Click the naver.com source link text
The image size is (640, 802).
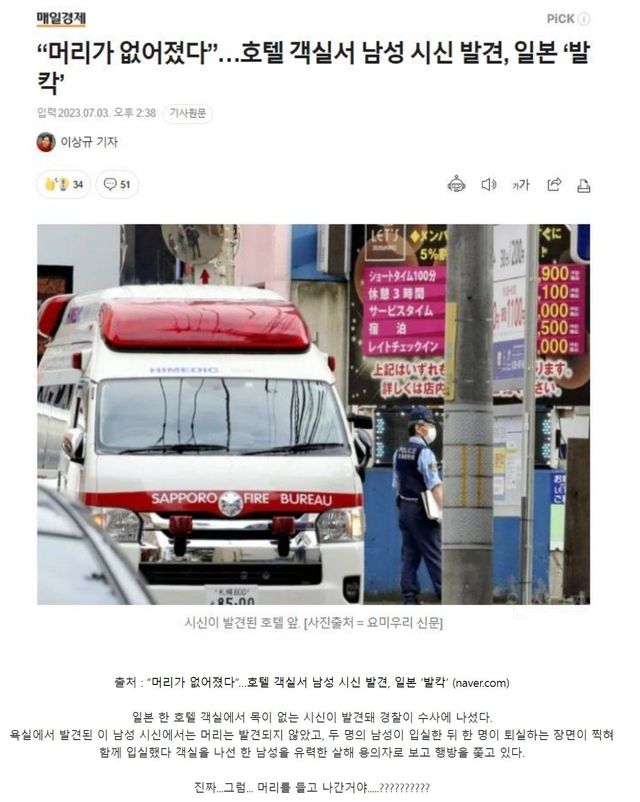tap(481, 683)
